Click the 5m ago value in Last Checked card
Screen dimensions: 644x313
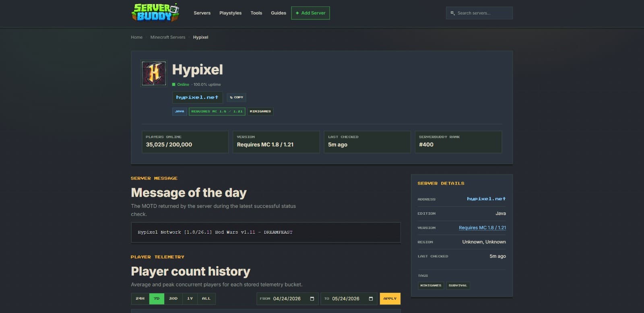(338, 145)
